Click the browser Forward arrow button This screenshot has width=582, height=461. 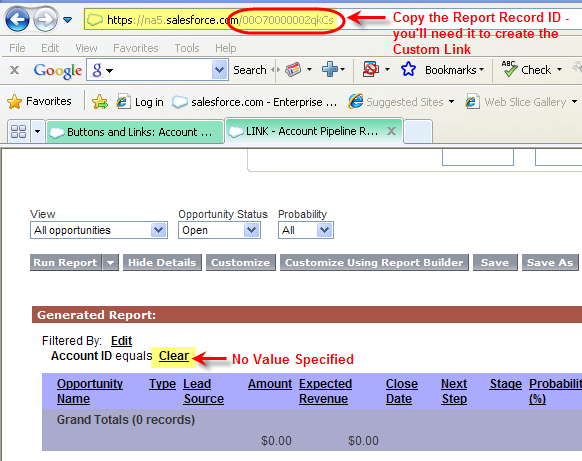click(x=45, y=19)
